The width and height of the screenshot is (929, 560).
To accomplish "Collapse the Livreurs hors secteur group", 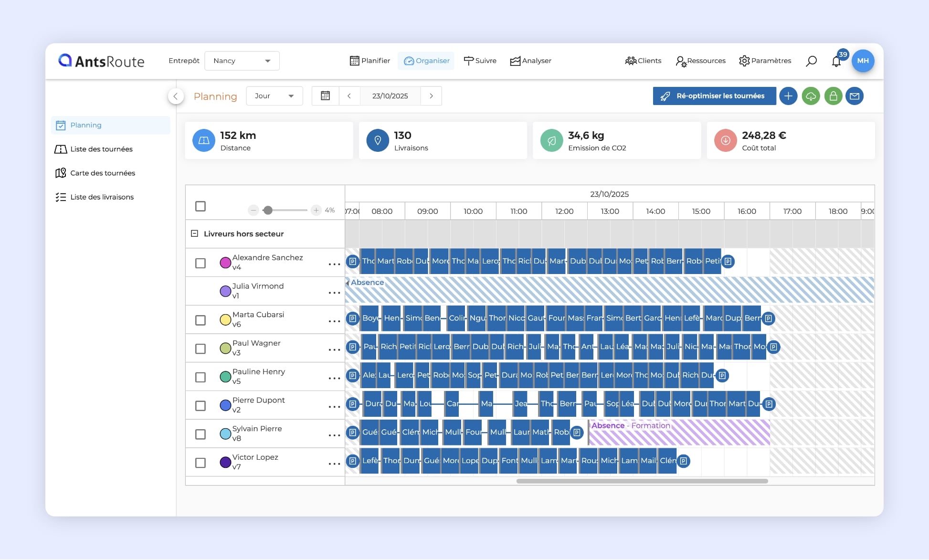I will coord(194,233).
